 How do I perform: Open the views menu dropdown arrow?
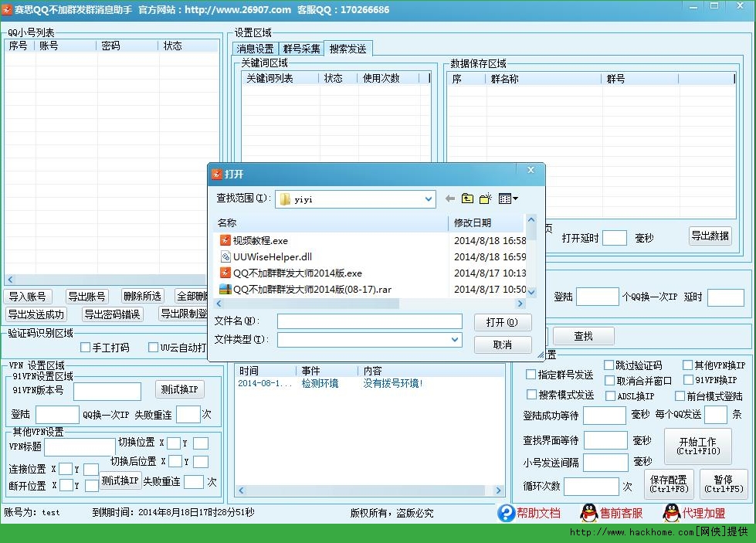click(x=514, y=199)
